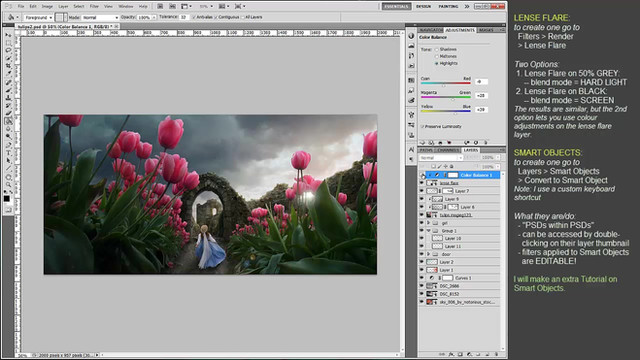Toggle the Anti-alias checkbox
Screen dimensions: 640x360
point(194,17)
